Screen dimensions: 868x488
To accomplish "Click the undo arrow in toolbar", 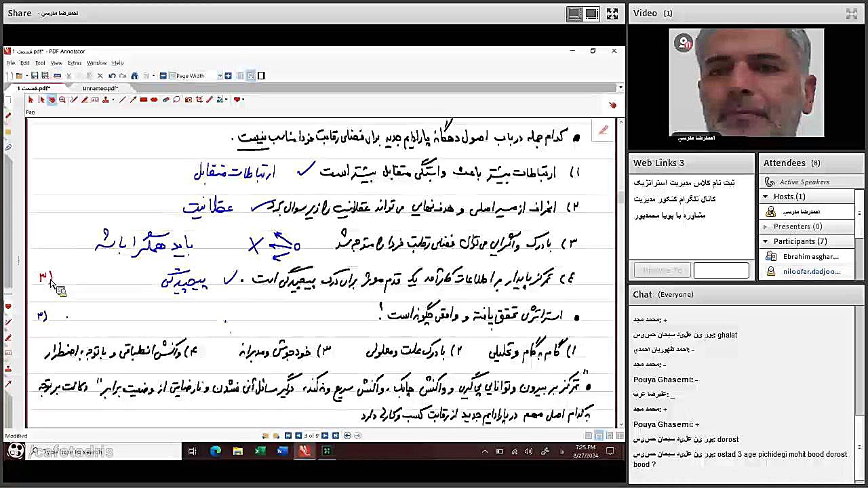I will 112,76.
